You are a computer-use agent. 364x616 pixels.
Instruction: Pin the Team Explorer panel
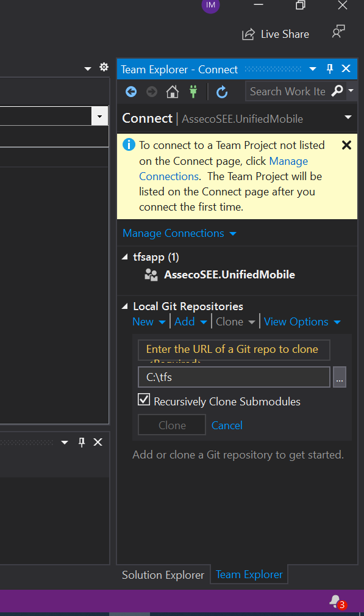pyautogui.click(x=329, y=69)
